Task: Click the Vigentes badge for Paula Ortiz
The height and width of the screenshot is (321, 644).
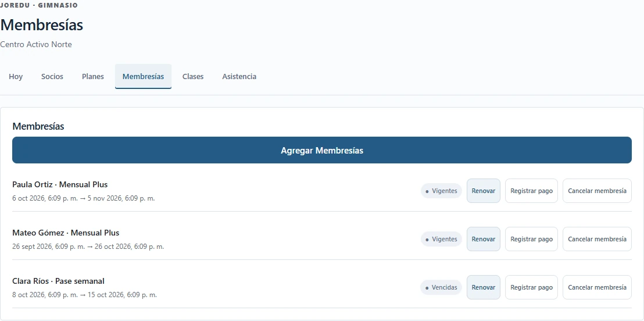Action: 441,191
